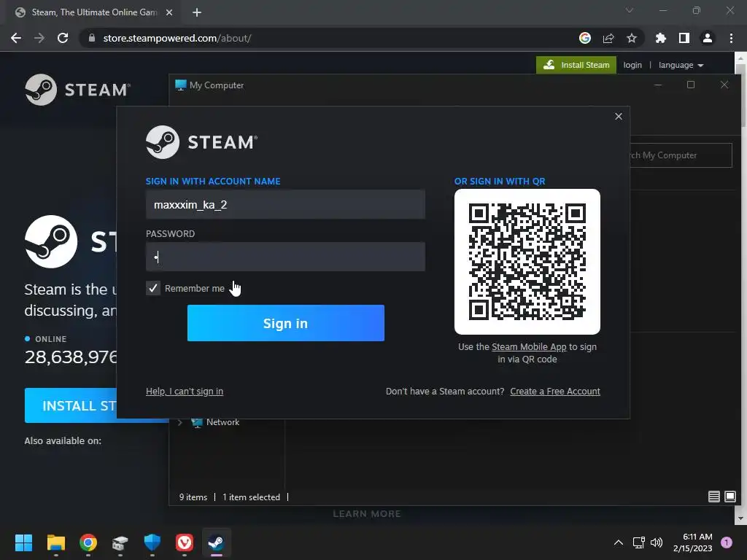Share this page using the share icon
747x560 pixels.
[x=608, y=38]
